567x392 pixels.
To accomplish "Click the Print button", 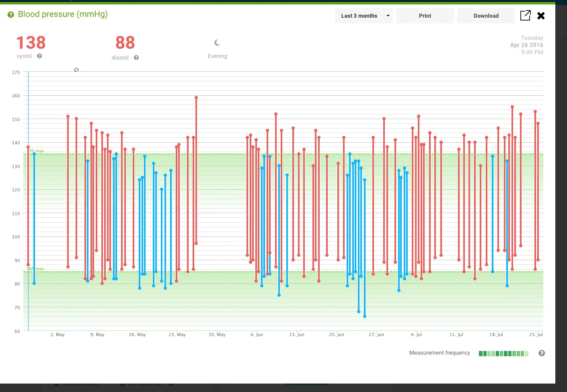I will [x=425, y=16].
